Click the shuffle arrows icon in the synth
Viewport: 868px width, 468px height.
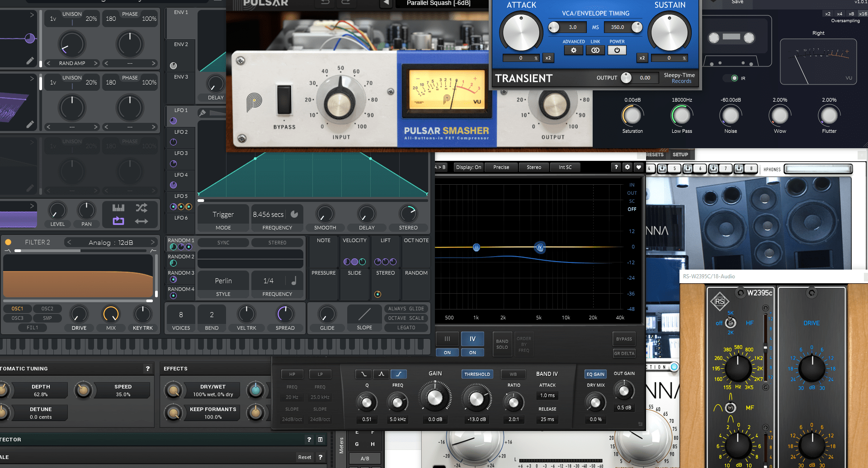[142, 208]
